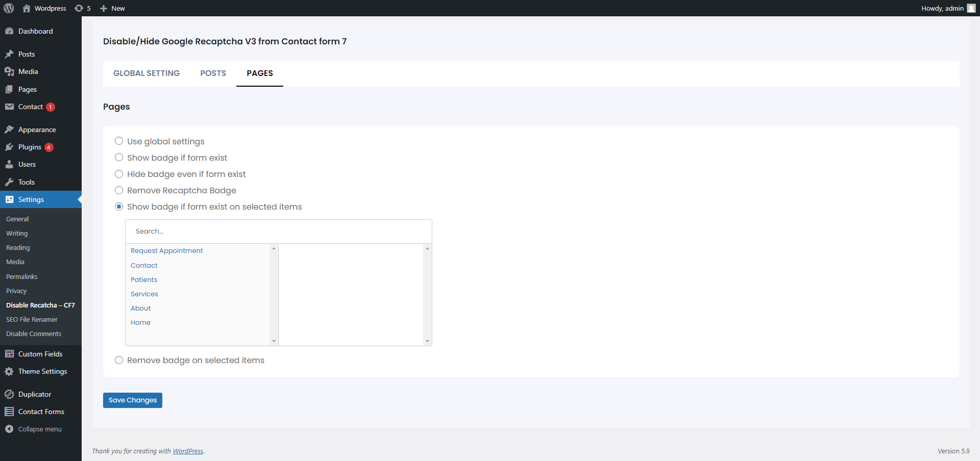Select Remove Recaptcha Badge option
980x461 pixels.
click(119, 190)
